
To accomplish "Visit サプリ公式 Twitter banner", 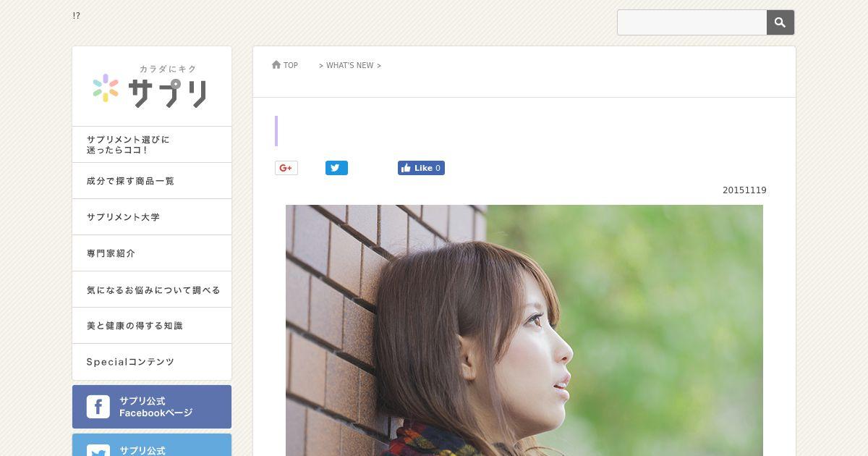I will tap(152, 445).
